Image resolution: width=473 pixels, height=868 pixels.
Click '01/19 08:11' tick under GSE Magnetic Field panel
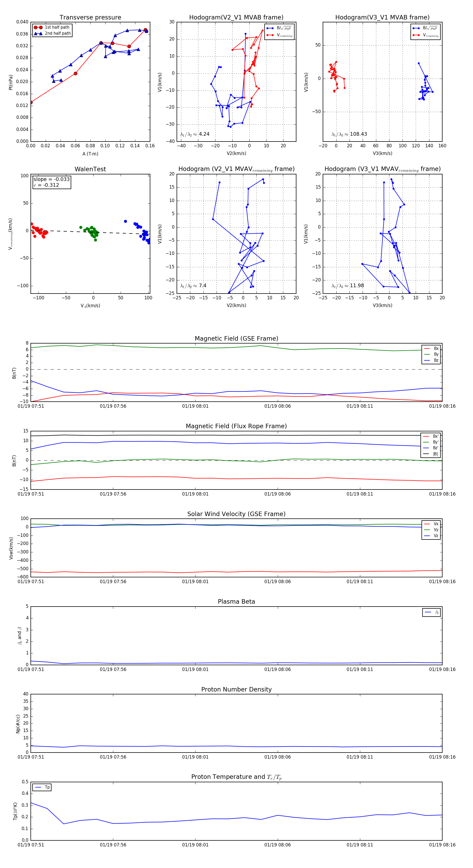(x=360, y=406)
